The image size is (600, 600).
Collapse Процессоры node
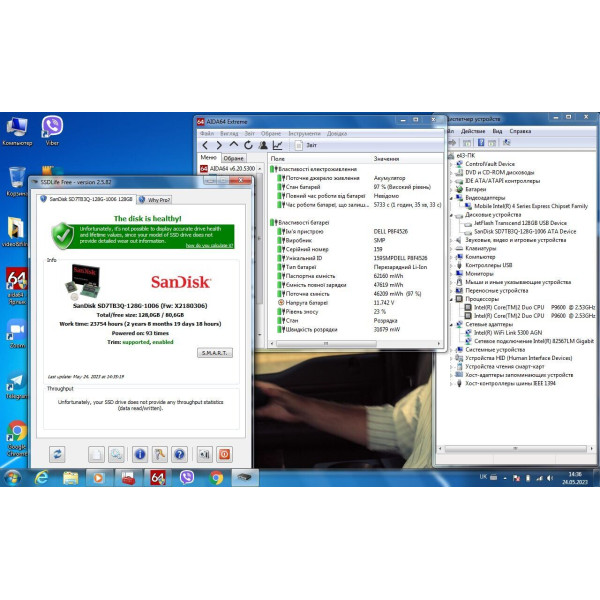tap(452, 299)
